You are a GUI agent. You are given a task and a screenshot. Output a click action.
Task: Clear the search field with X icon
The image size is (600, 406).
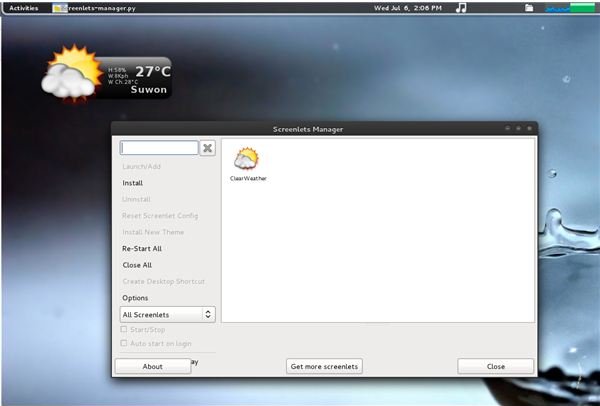[x=208, y=148]
